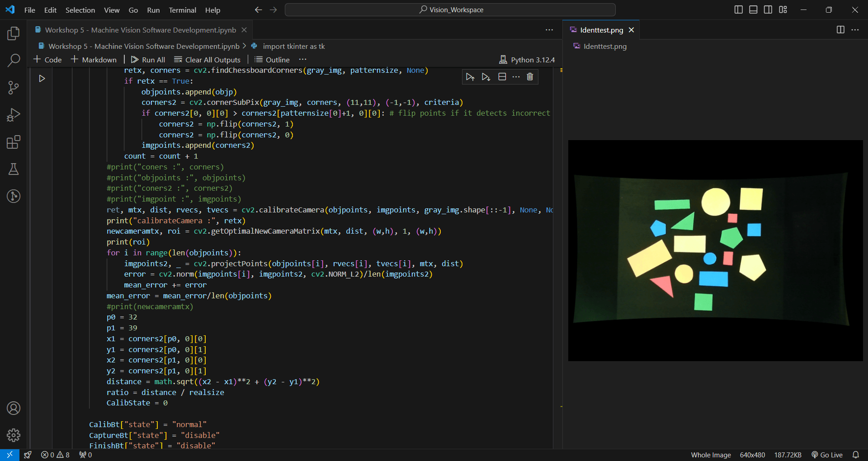Screen dimensions: 868x461
Task: Open Manage settings gear icon
Action: (x=14, y=435)
